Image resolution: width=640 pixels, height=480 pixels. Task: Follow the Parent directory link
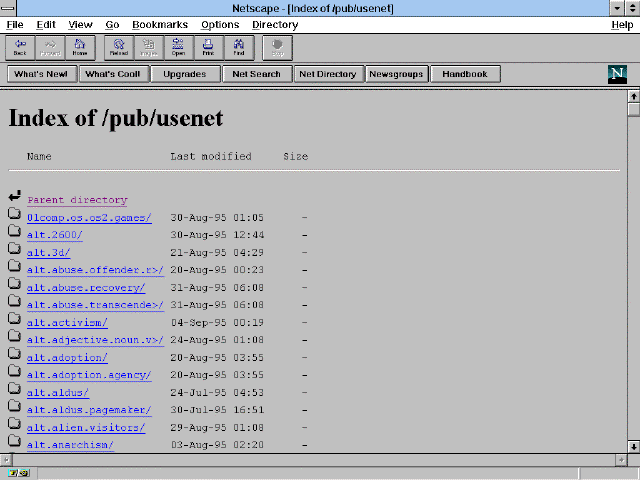tap(77, 200)
